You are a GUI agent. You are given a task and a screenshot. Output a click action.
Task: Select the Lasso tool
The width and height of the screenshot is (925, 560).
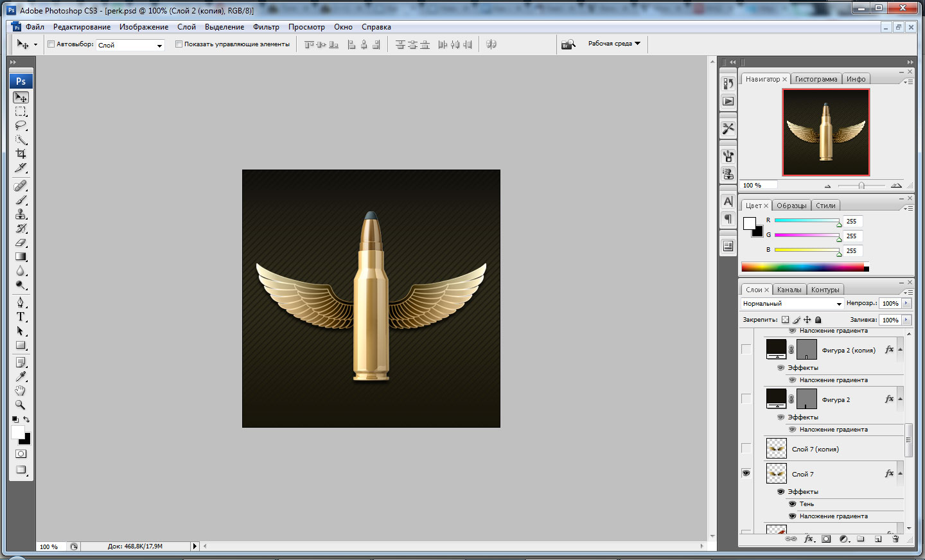[21, 126]
